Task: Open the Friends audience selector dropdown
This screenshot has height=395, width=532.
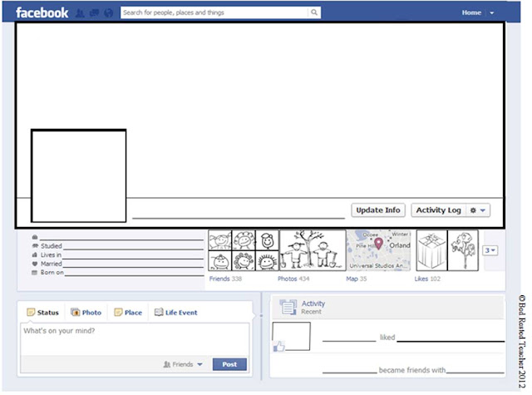Action: tap(183, 364)
